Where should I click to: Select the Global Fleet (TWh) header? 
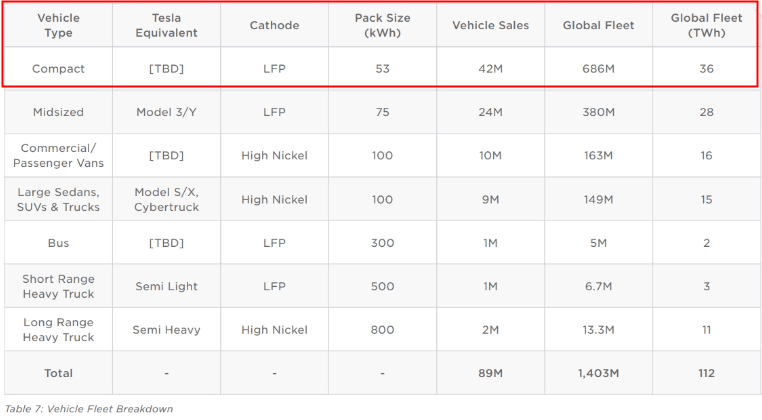(706, 25)
